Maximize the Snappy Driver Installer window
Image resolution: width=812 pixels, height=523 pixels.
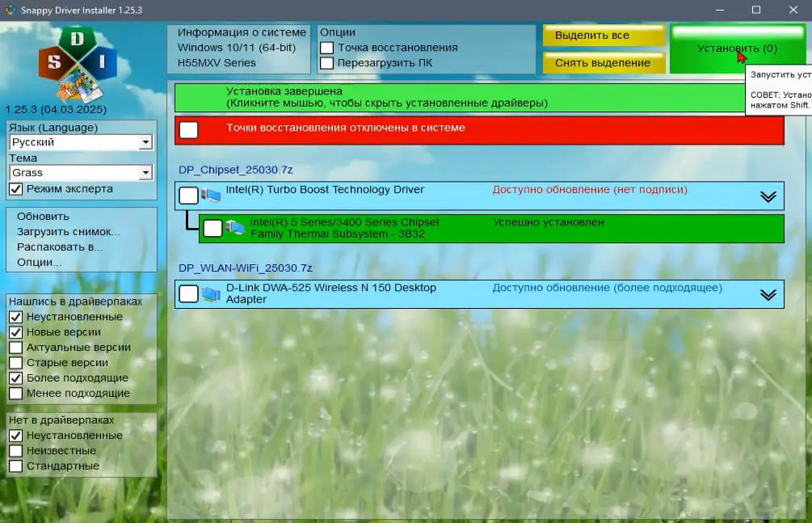click(756, 10)
